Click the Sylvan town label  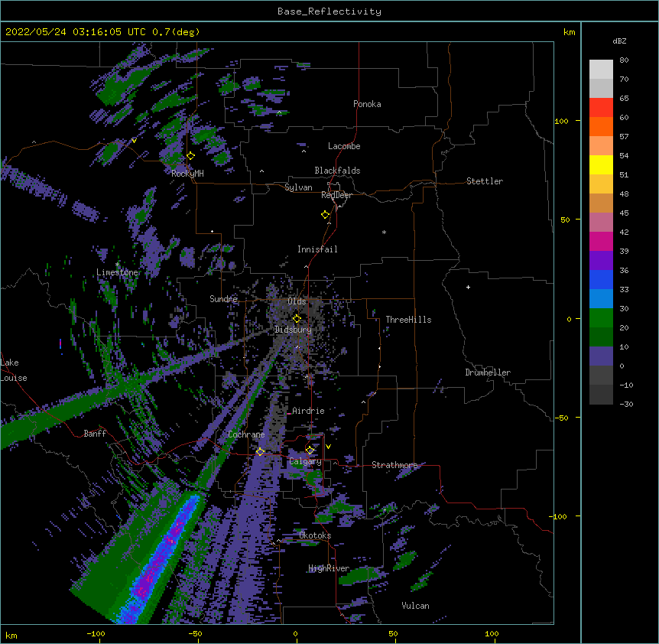point(298,187)
